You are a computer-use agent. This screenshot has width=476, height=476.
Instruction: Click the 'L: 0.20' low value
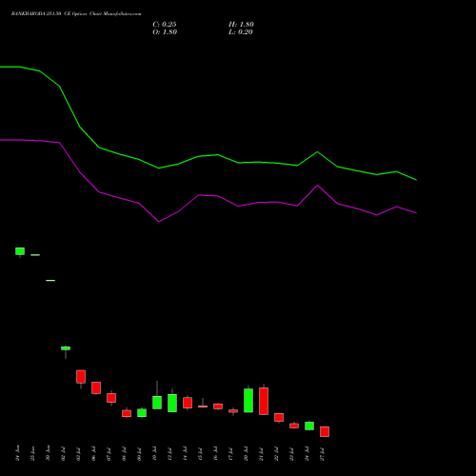click(241, 32)
